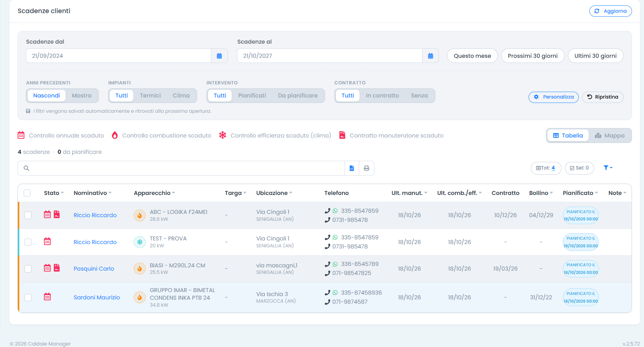Click phone icon beside 071-9874587
The image size is (644, 347).
pyautogui.click(x=327, y=302)
